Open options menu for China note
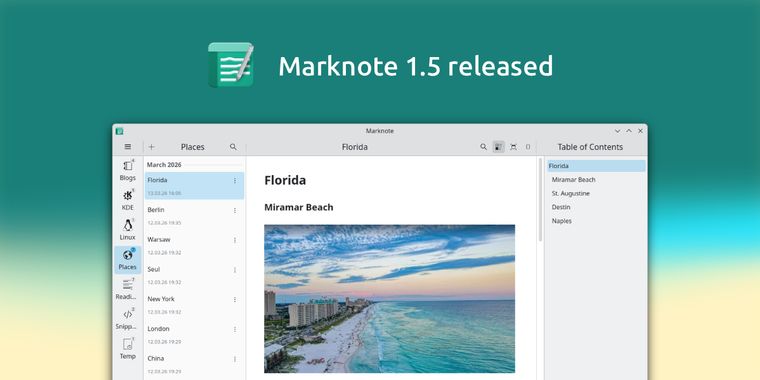Viewport: 760px width, 380px height. pyautogui.click(x=235, y=359)
